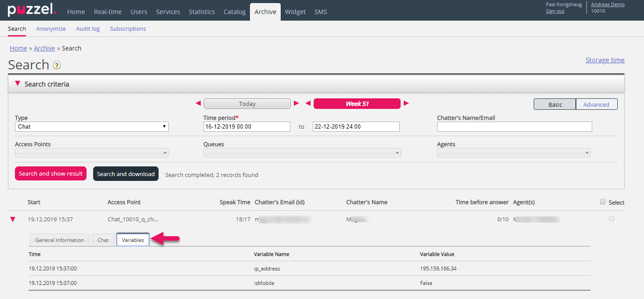This screenshot has height=299, width=644.
Task: Click the Chatter's Name/Email input field
Action: [x=514, y=126]
